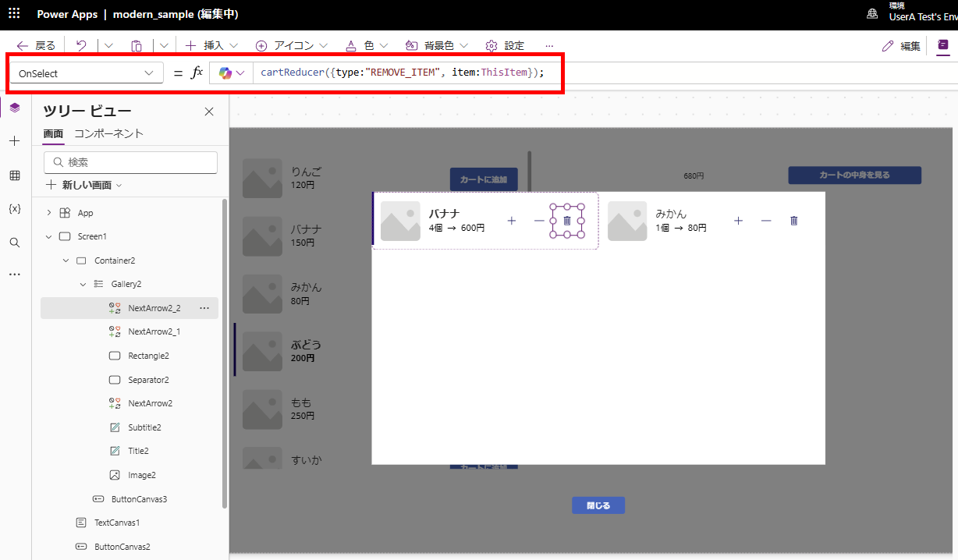Screen dimensions: 958x560
Task: Open the 色 color picker in the toolbar
Action: click(366, 45)
